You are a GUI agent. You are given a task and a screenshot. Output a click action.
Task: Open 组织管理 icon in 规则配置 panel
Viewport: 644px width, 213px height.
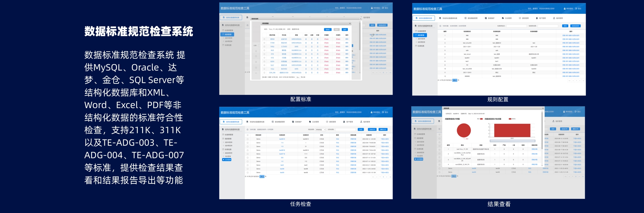554,18
